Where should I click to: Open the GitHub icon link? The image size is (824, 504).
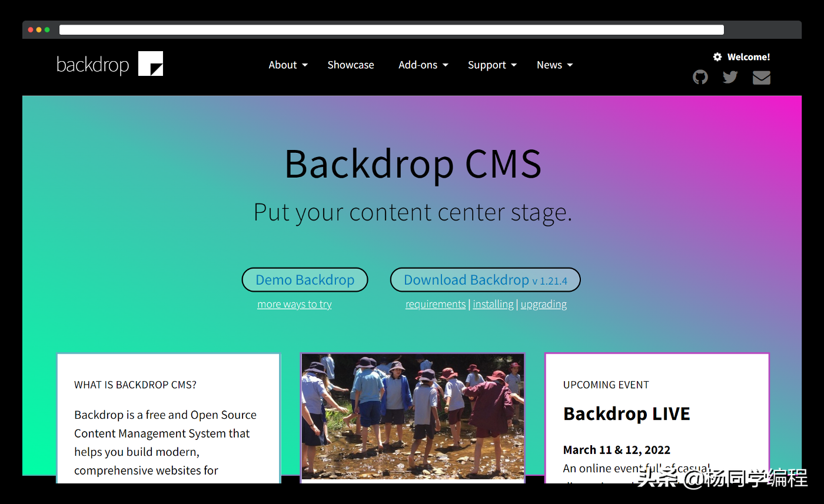[700, 77]
